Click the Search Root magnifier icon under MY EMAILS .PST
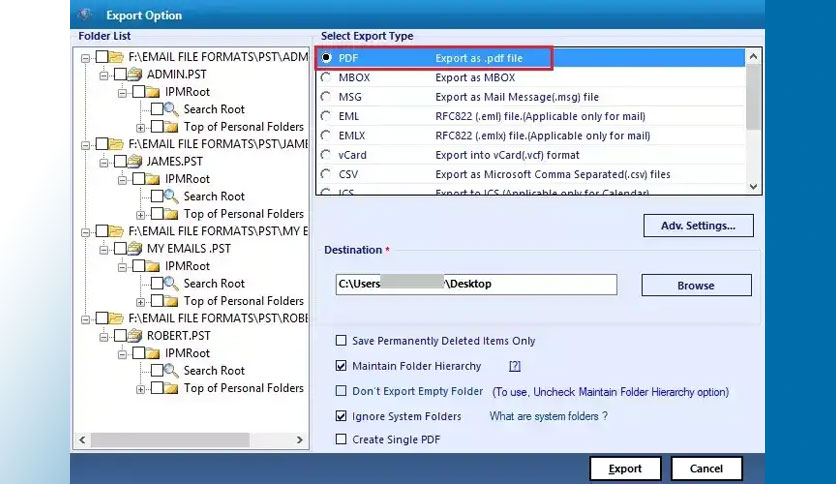 (171, 283)
